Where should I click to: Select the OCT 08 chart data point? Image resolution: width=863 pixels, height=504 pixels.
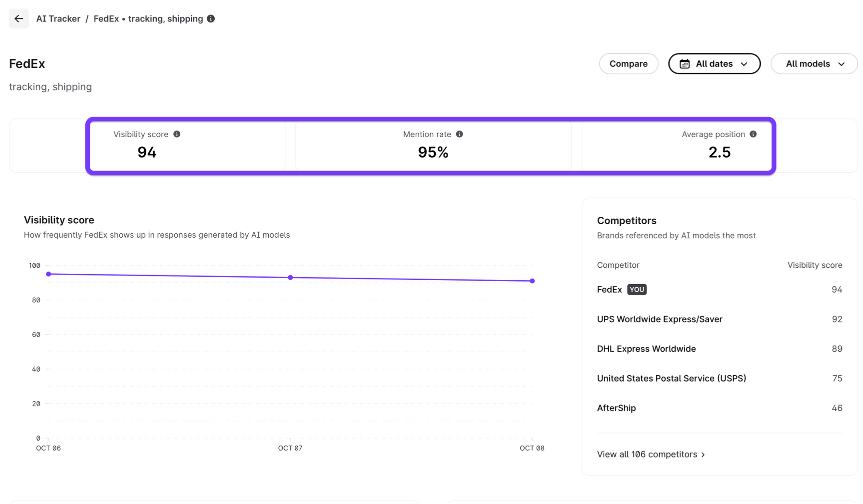pos(532,281)
